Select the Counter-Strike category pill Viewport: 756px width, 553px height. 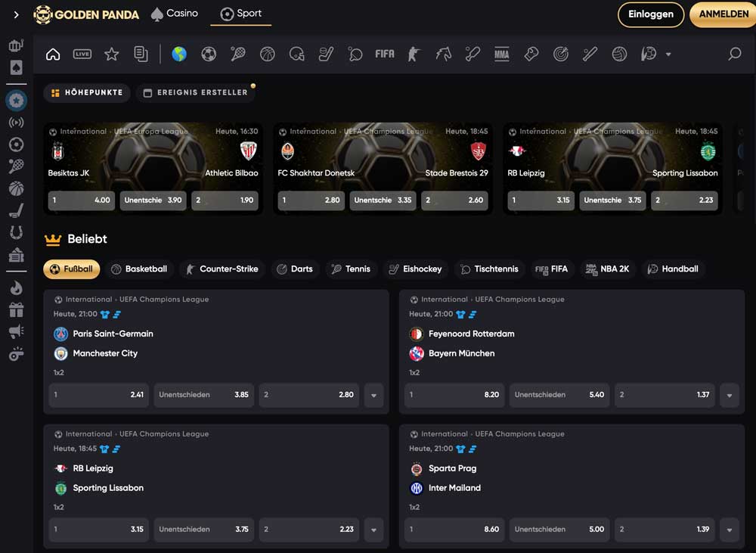[222, 269]
